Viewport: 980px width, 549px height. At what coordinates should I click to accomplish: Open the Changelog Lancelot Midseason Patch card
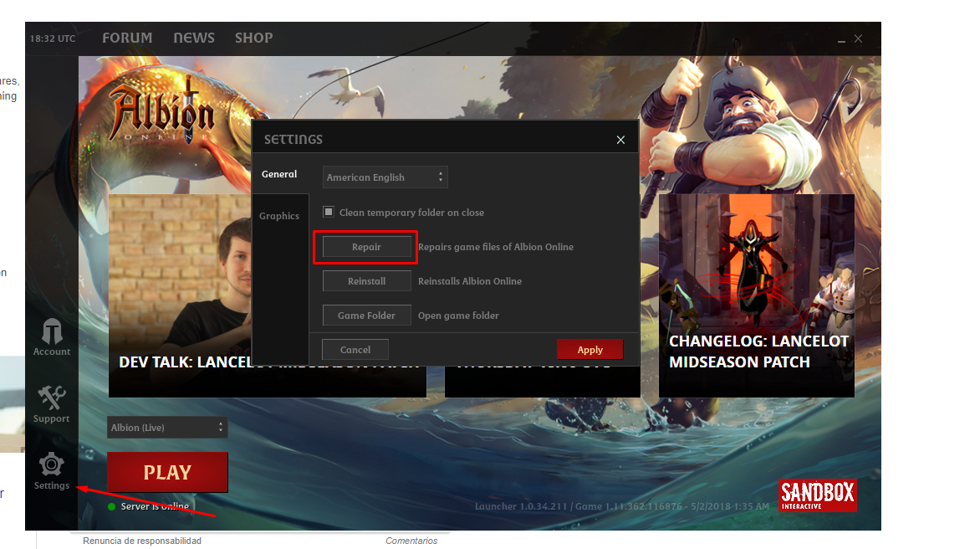pyautogui.click(x=757, y=295)
